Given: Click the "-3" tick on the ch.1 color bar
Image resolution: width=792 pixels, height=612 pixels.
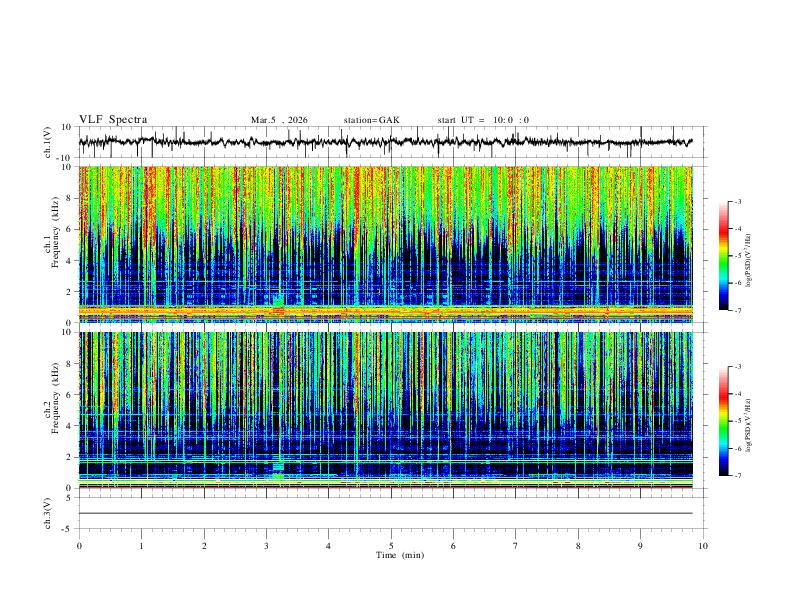Looking at the screenshot, I should pos(738,201).
